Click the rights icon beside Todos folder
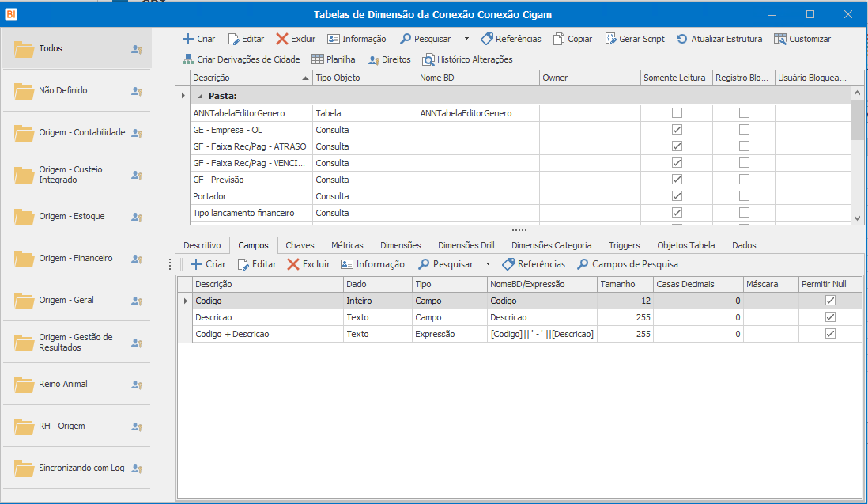 pyautogui.click(x=137, y=49)
